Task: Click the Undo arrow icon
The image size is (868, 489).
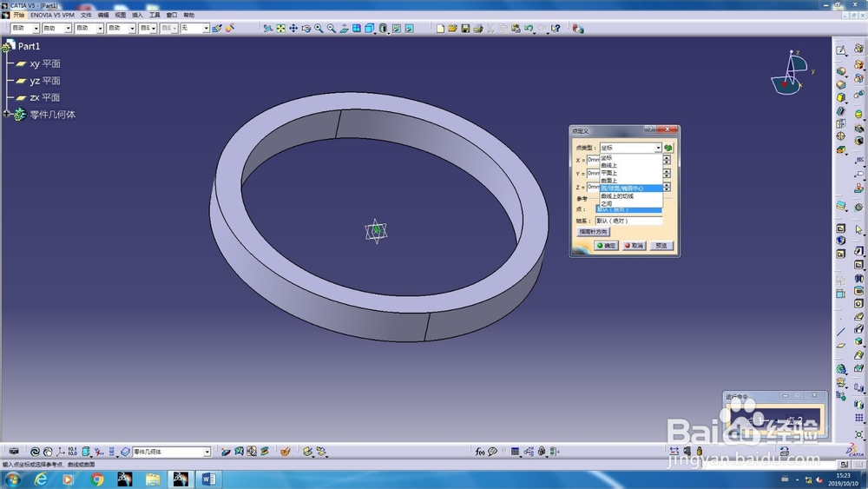Action: point(529,29)
